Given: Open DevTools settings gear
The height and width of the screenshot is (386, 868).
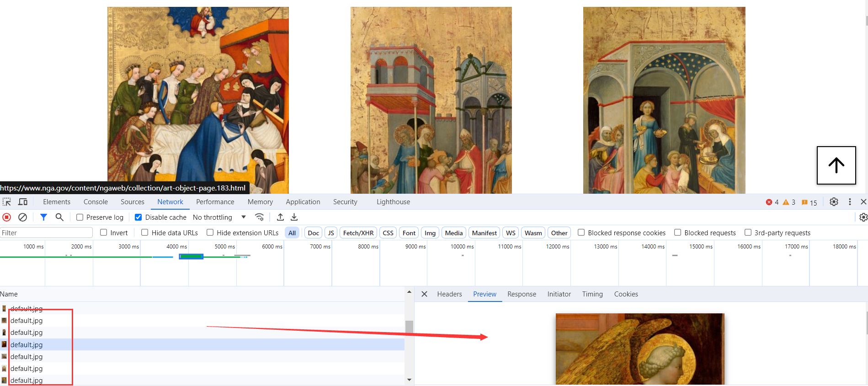Looking at the screenshot, I should pyautogui.click(x=834, y=202).
